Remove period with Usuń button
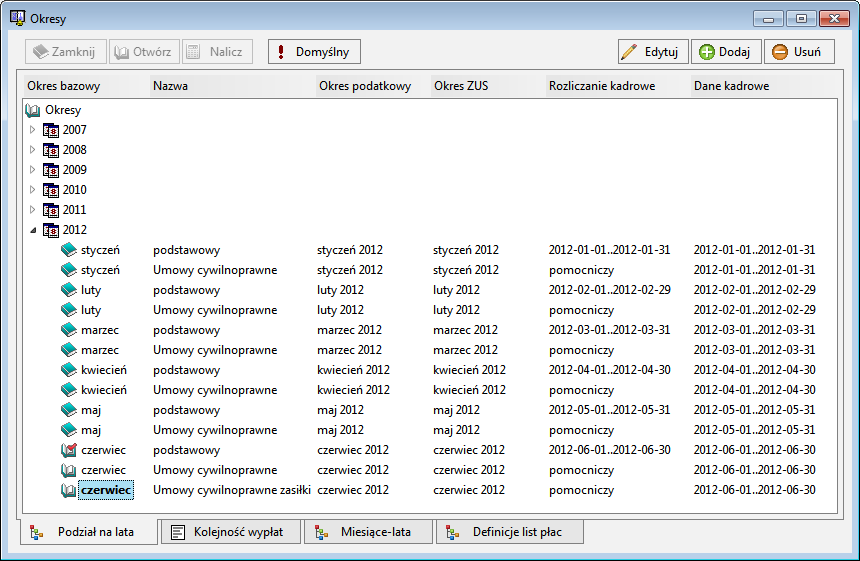 [799, 52]
